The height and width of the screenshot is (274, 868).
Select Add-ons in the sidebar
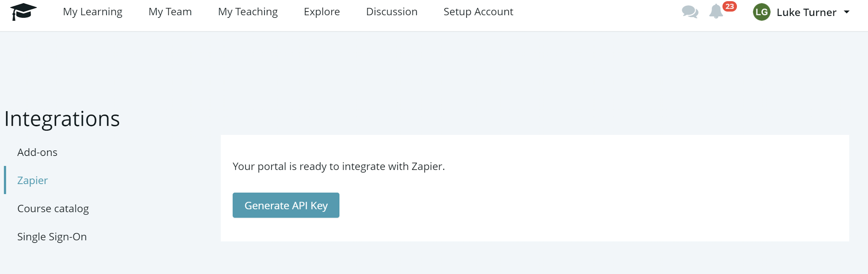tap(37, 152)
